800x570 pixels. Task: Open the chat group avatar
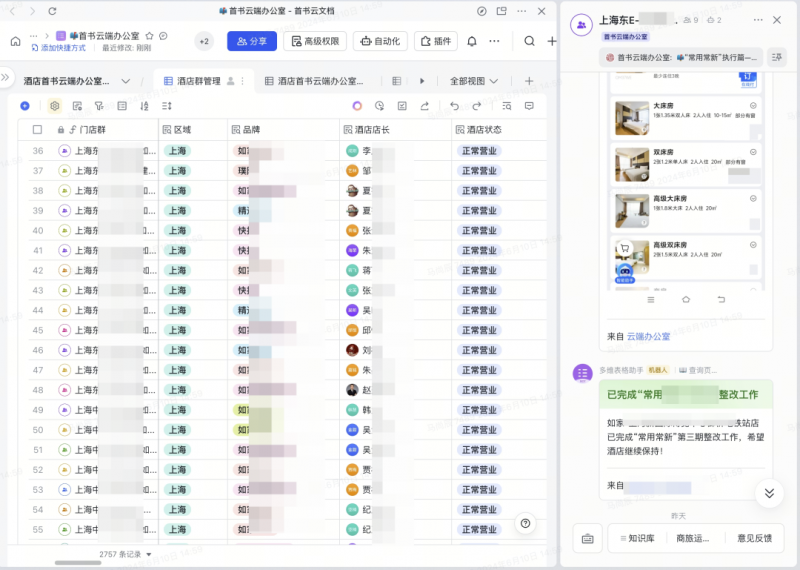pyautogui.click(x=581, y=24)
